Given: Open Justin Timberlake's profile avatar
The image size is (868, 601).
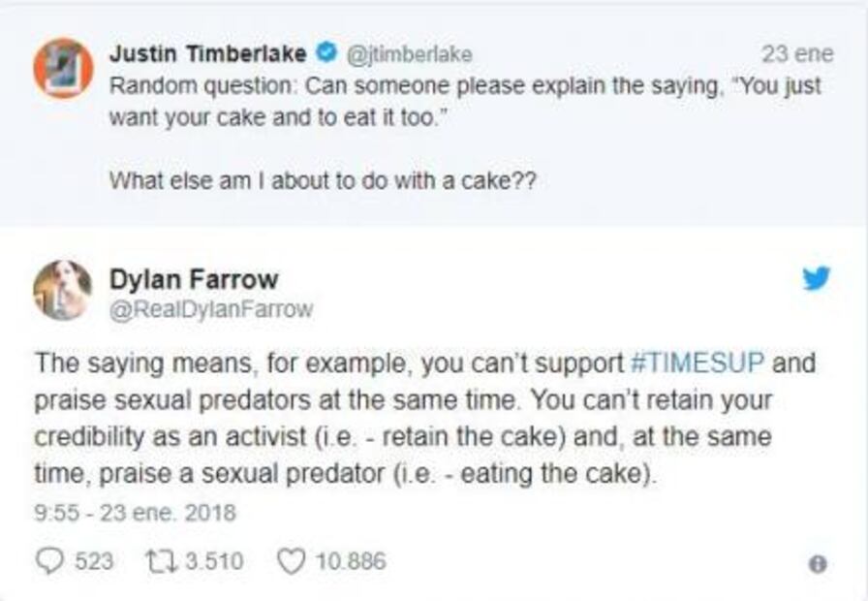Looking at the screenshot, I should point(63,68).
